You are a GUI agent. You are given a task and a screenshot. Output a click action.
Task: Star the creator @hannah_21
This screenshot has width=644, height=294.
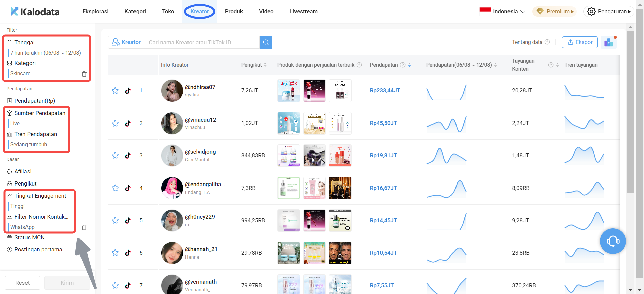[115, 253]
